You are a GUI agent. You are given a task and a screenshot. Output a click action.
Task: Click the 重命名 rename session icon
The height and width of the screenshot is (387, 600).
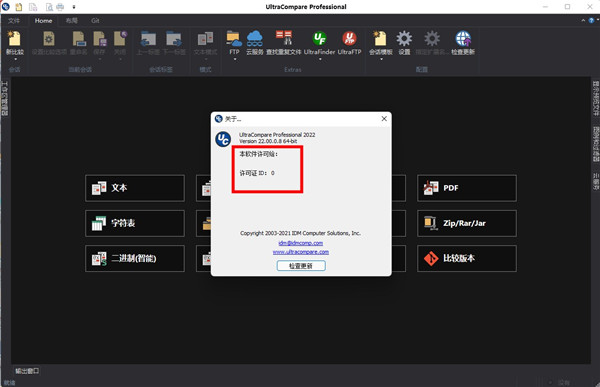point(79,39)
